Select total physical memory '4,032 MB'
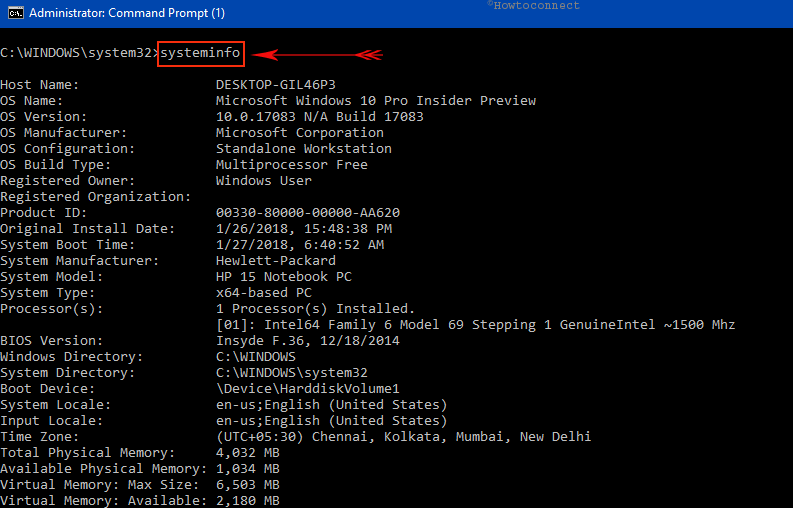793x508 pixels. coord(248,453)
